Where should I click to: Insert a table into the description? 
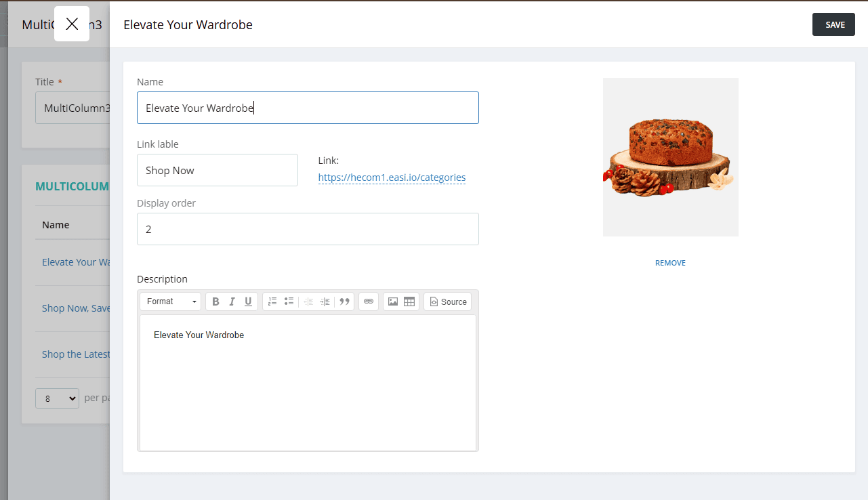(x=409, y=301)
